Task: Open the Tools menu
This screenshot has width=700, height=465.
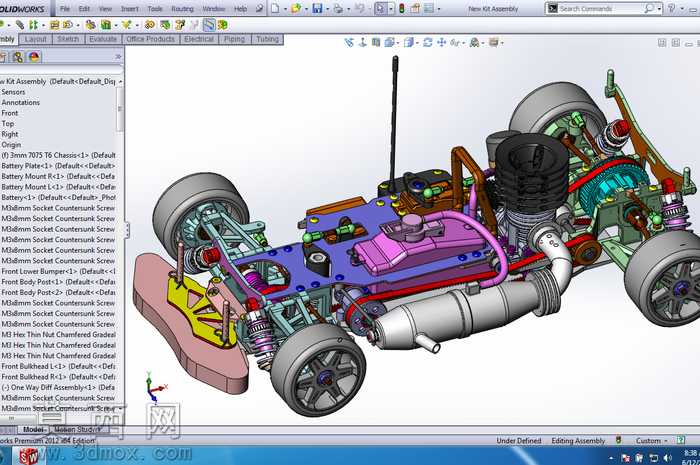Action: (x=155, y=8)
